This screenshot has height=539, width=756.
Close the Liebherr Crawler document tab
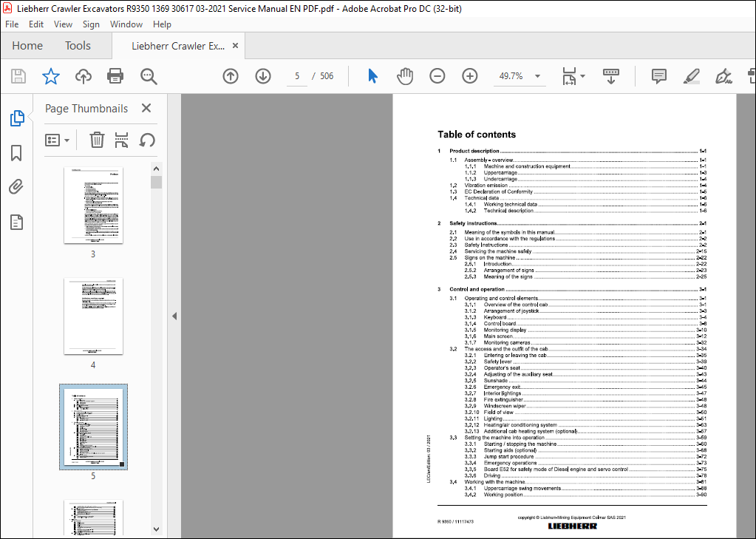[x=235, y=45]
